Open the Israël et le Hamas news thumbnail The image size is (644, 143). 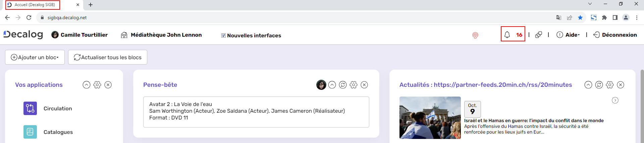click(430, 118)
